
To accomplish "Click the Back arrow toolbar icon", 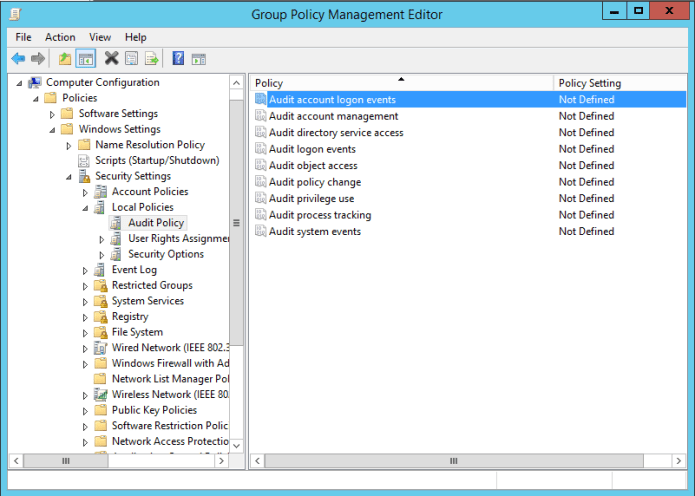I will click(18, 59).
